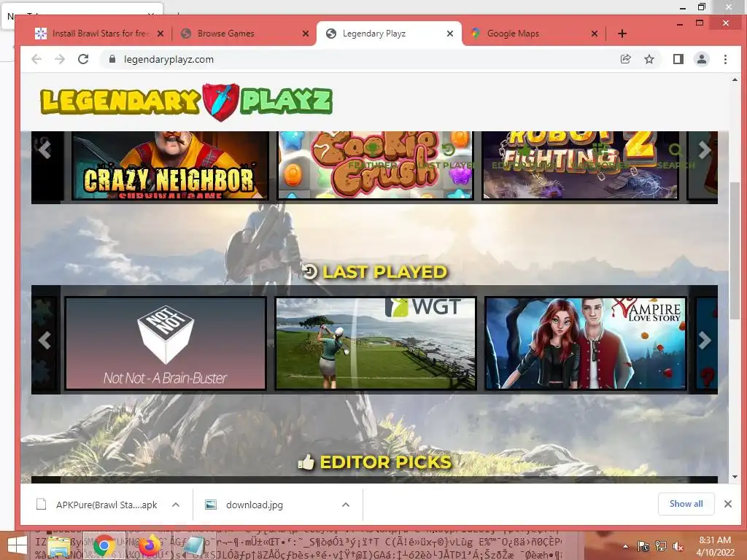Show next games in the top carousel
The image size is (747, 560).
click(x=705, y=150)
